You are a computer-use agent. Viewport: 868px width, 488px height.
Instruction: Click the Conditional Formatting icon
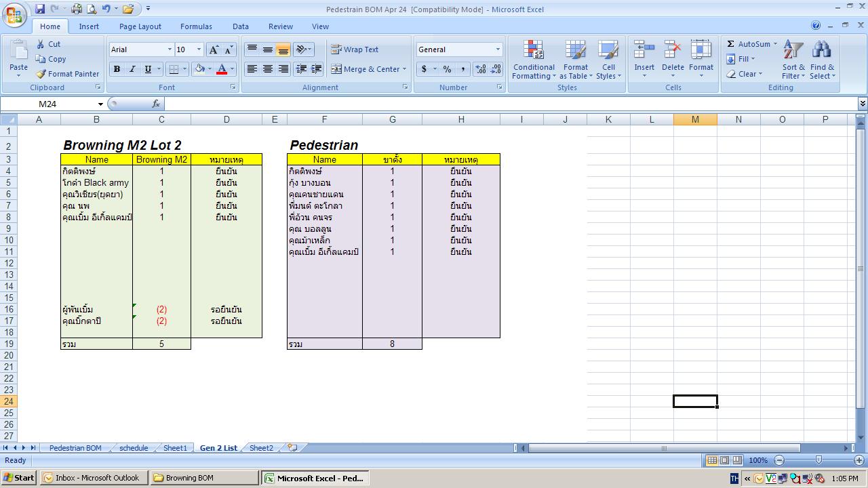click(x=534, y=52)
